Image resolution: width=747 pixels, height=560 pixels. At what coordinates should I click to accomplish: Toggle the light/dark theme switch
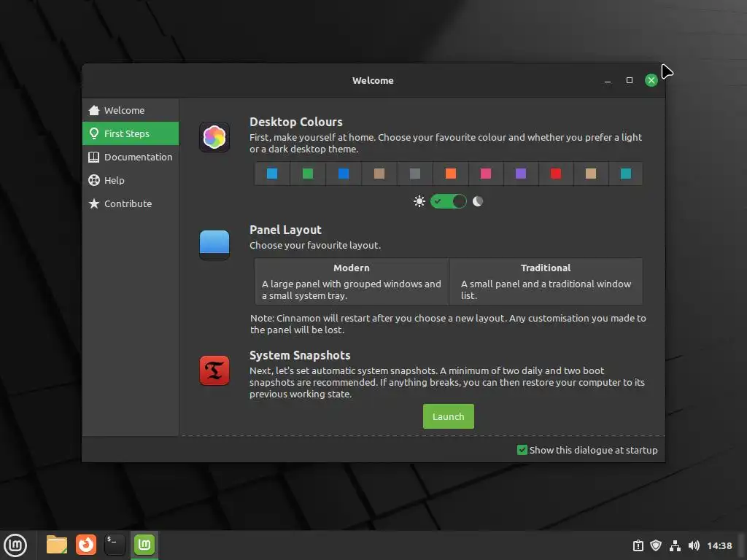(449, 201)
